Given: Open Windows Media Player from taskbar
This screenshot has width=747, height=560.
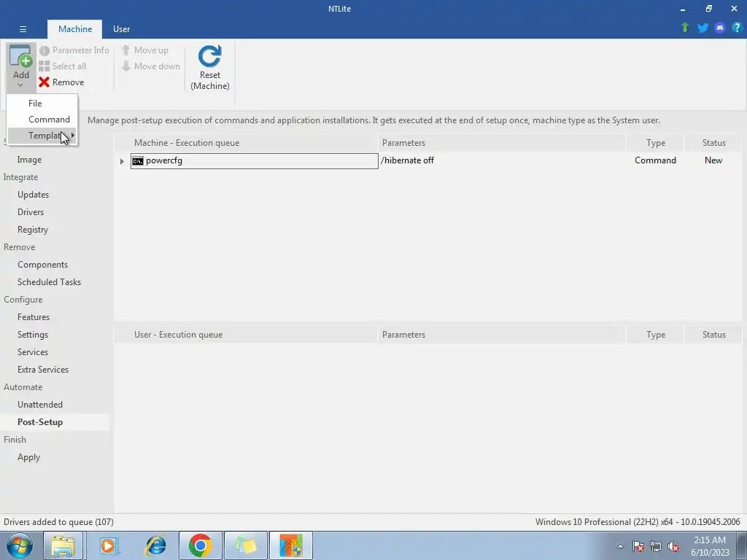Looking at the screenshot, I should (109, 545).
